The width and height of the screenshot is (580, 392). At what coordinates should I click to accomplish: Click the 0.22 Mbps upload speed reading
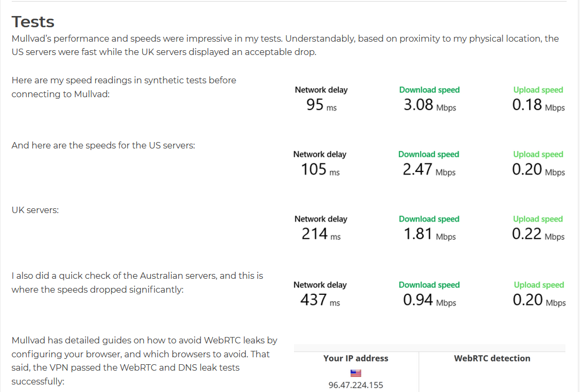pos(538,234)
